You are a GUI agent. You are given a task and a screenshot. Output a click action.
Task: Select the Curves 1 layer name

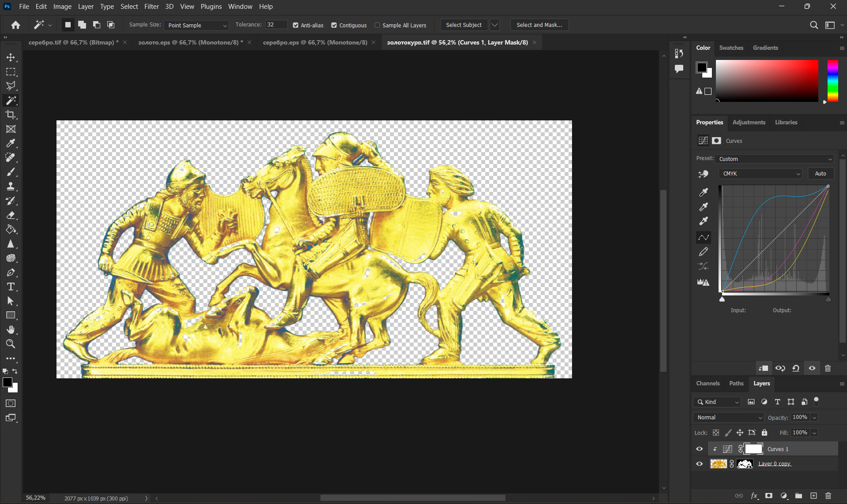tap(778, 449)
